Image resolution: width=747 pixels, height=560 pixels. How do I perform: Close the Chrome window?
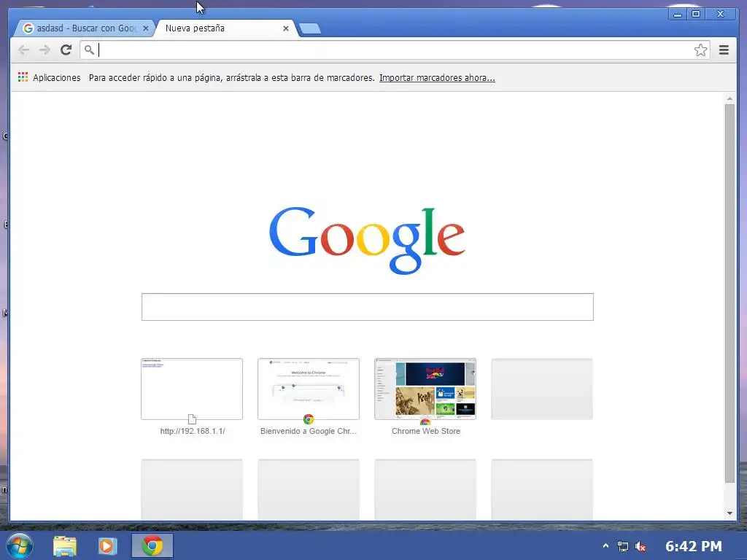721,15
